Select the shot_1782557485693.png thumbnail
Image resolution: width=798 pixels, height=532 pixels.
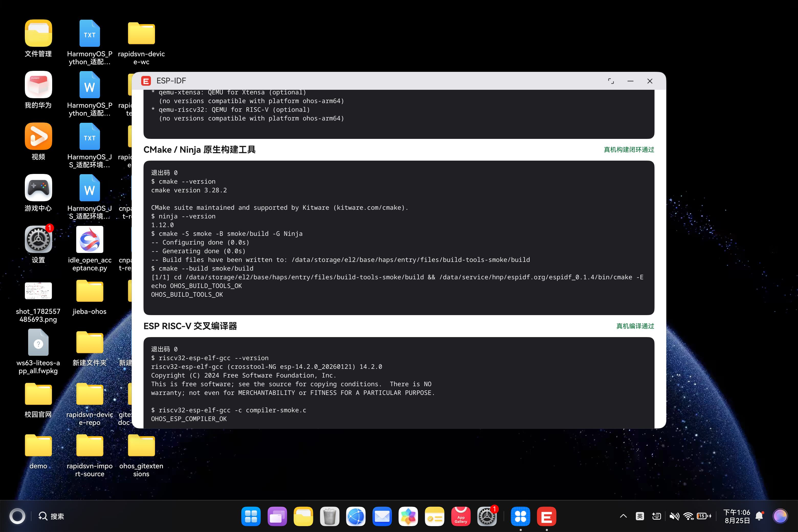click(x=38, y=291)
